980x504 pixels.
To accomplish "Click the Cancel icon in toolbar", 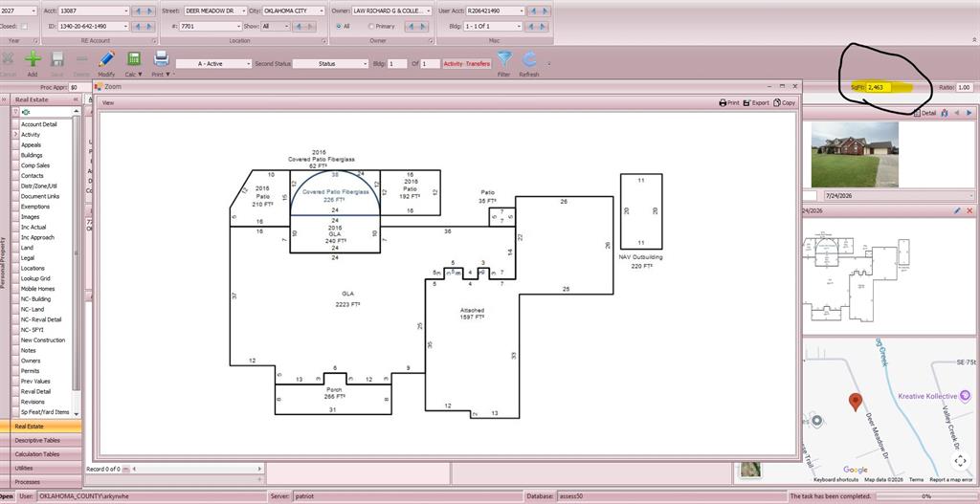I will (x=8, y=59).
